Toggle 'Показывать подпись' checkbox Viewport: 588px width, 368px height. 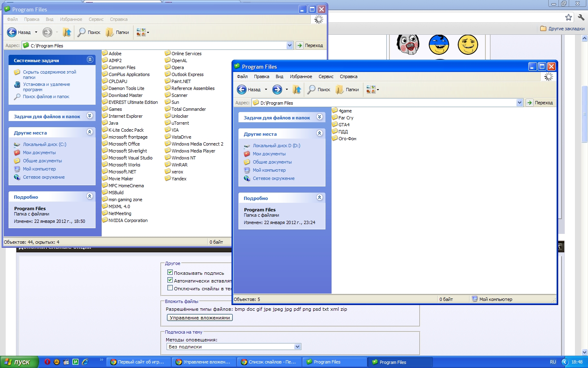(170, 272)
